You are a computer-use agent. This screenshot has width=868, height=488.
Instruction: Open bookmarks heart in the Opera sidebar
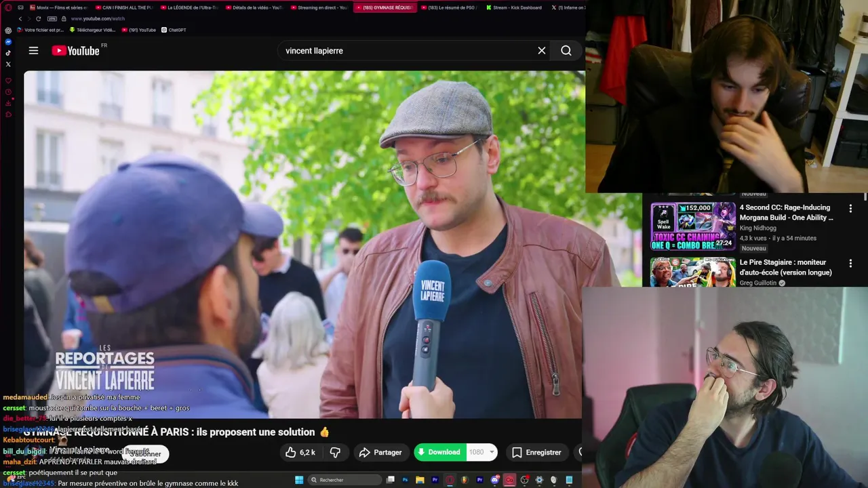(8, 81)
